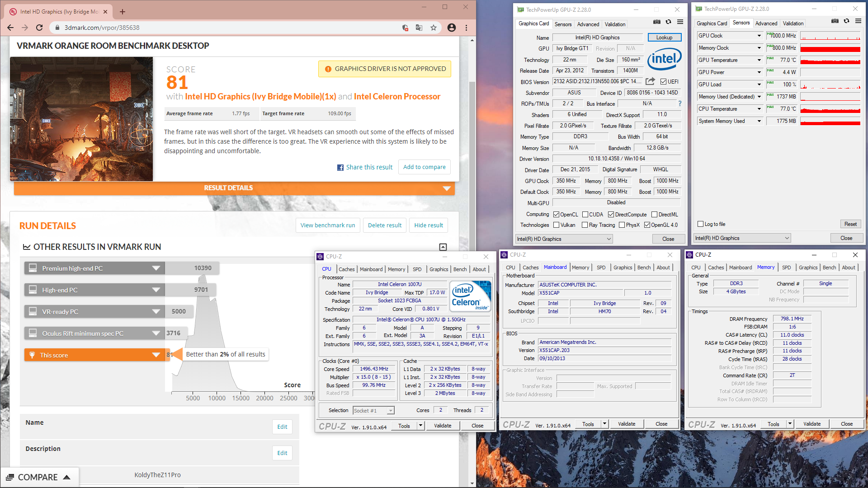Open a new Chrome tab
868x488 pixels.
(123, 12)
